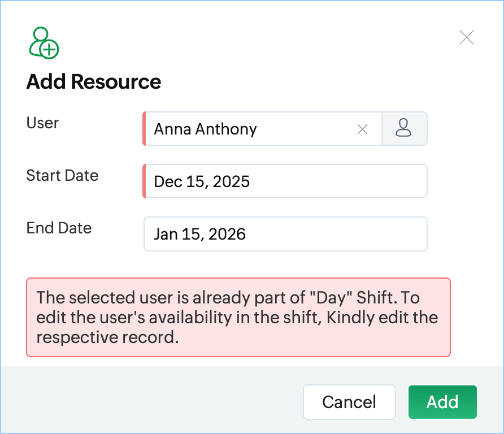Click the Add Resource heading

click(94, 82)
